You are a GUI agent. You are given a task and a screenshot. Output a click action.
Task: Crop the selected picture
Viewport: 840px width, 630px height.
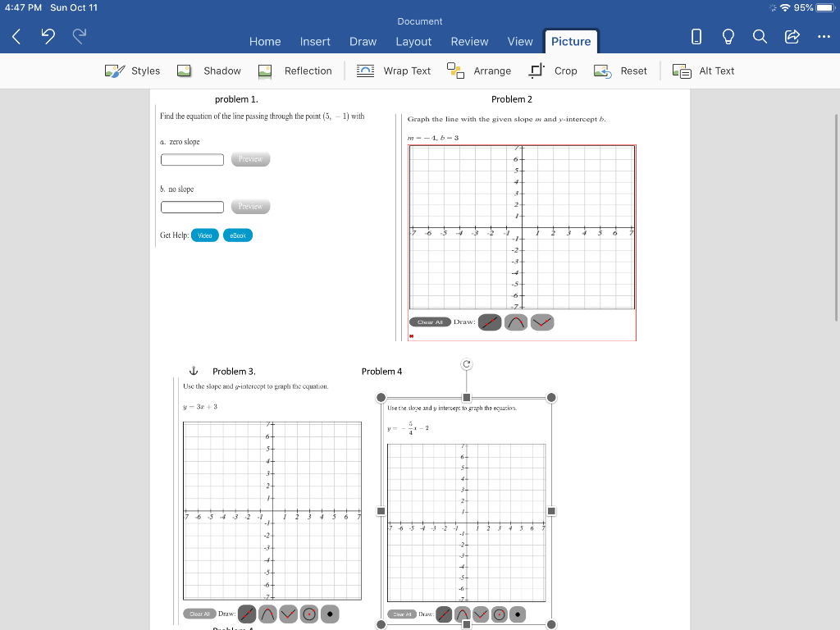click(x=552, y=71)
